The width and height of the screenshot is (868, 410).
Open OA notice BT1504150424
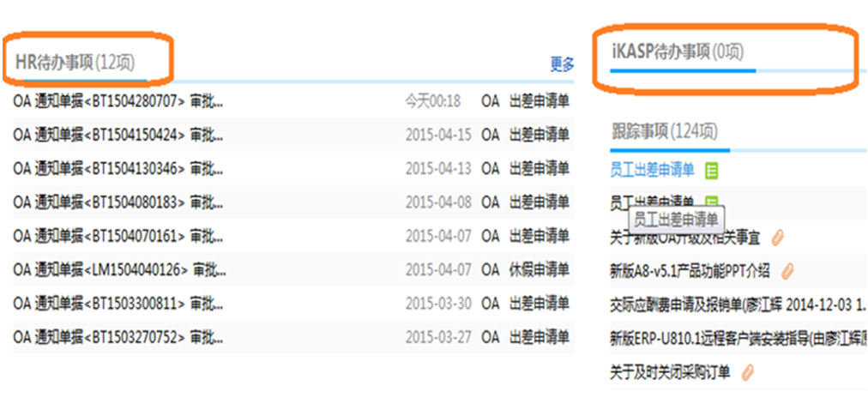point(118,135)
